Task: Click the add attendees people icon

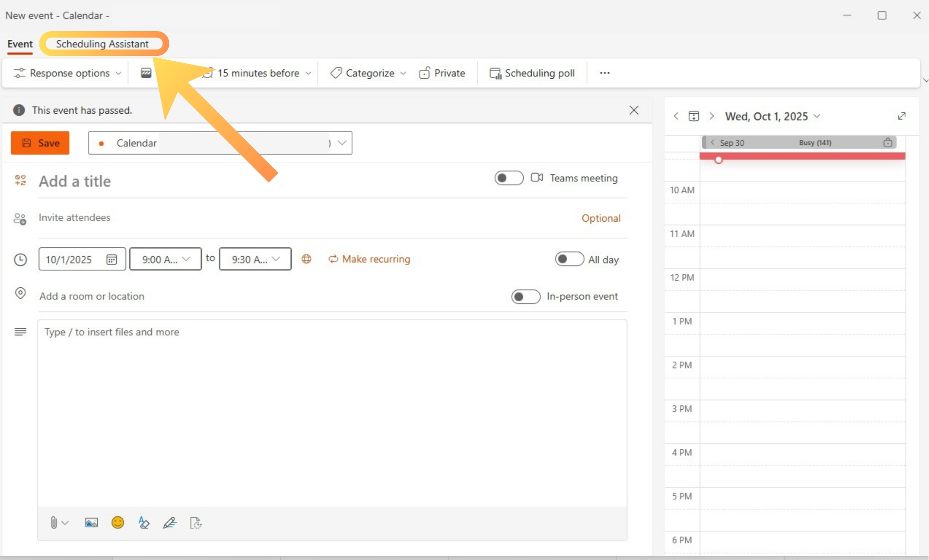Action: coord(20,219)
